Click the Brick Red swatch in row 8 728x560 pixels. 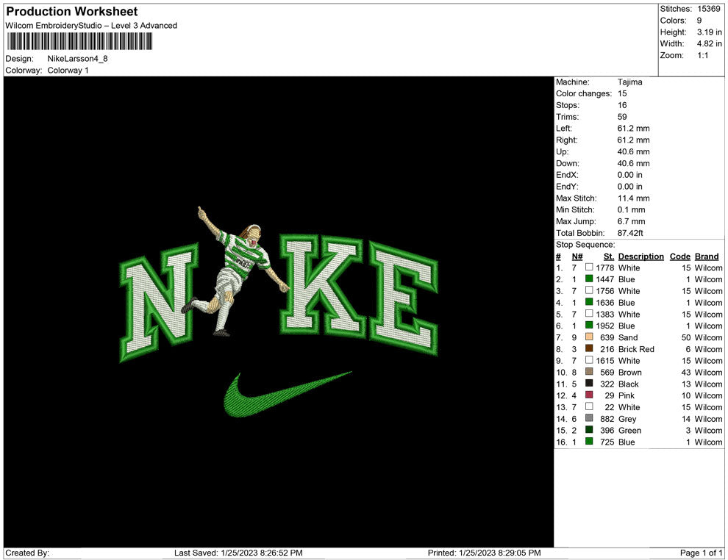589,348
